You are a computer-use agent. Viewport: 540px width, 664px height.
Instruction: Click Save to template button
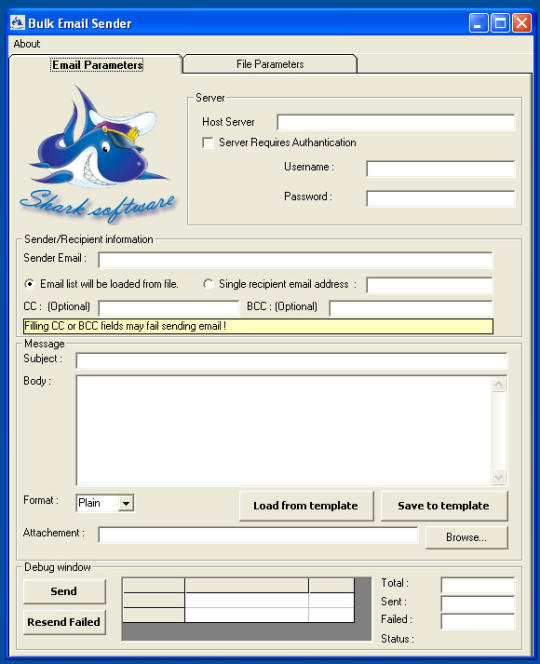tap(444, 506)
